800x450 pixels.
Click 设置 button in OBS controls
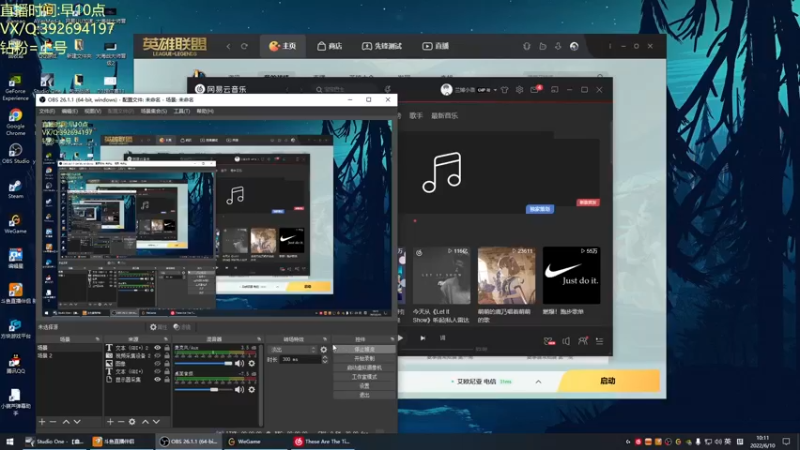point(364,386)
